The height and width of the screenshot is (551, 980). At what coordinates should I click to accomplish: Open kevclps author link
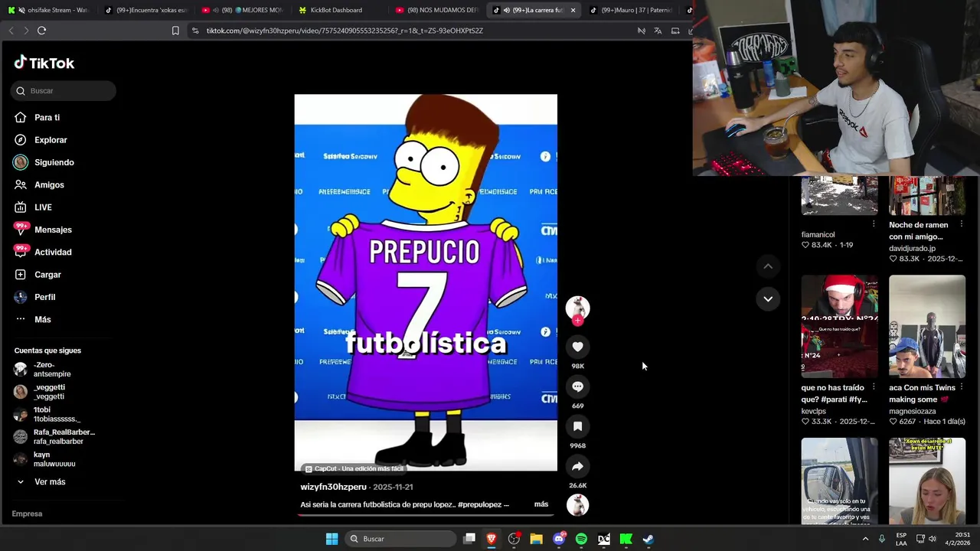click(x=813, y=411)
